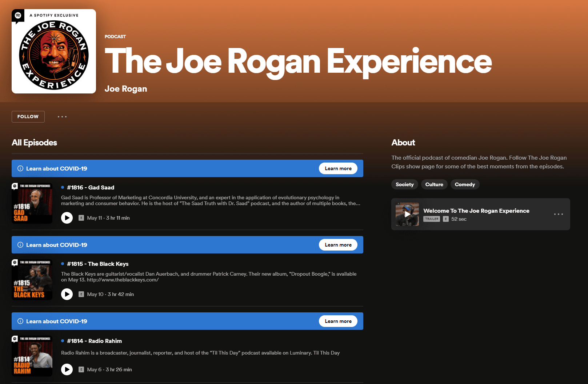Click Learn more above Radio Rahim episode
The image size is (588, 384).
tap(338, 321)
